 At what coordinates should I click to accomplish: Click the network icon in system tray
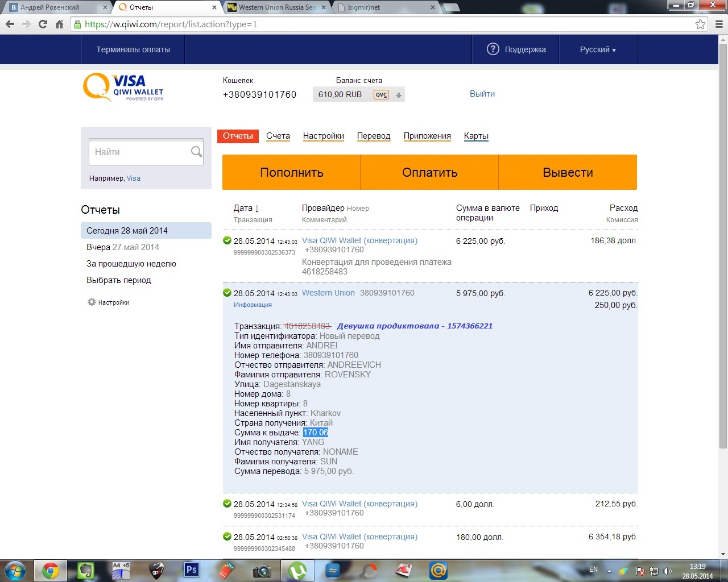pyautogui.click(x=654, y=571)
